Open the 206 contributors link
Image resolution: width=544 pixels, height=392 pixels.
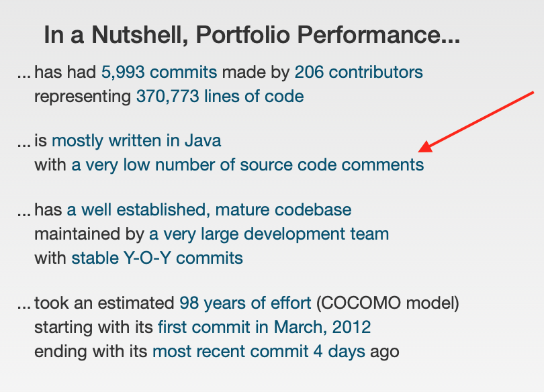click(359, 72)
